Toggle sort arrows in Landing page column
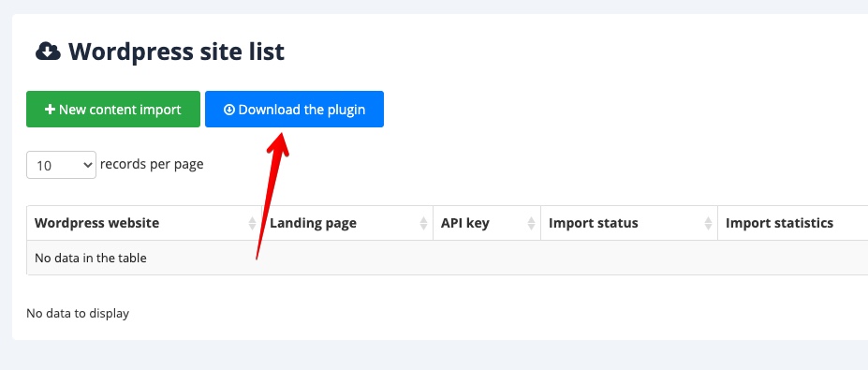 click(424, 223)
